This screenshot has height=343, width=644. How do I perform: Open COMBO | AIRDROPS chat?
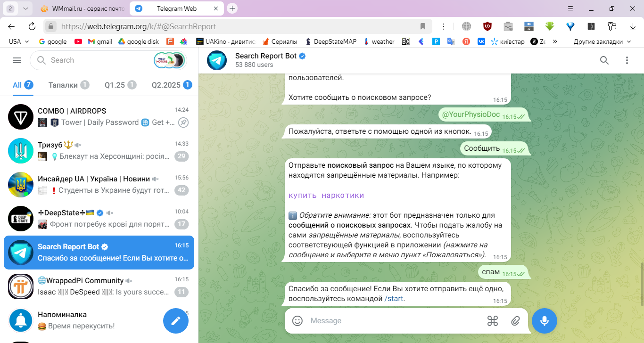[99, 117]
